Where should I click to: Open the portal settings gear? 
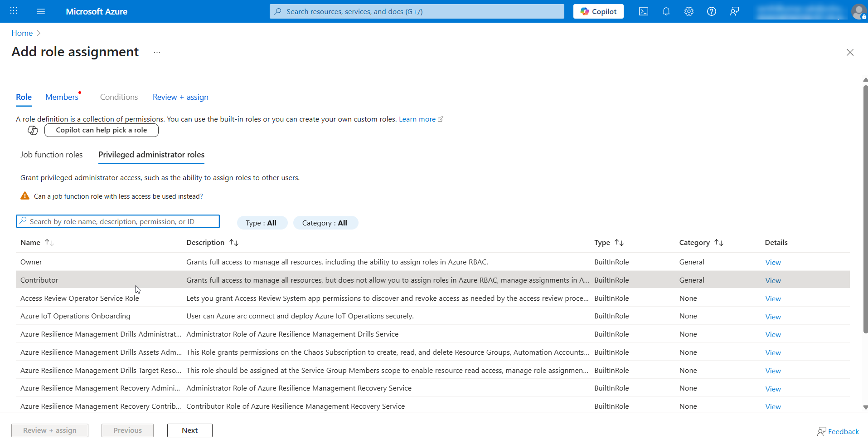click(x=689, y=11)
